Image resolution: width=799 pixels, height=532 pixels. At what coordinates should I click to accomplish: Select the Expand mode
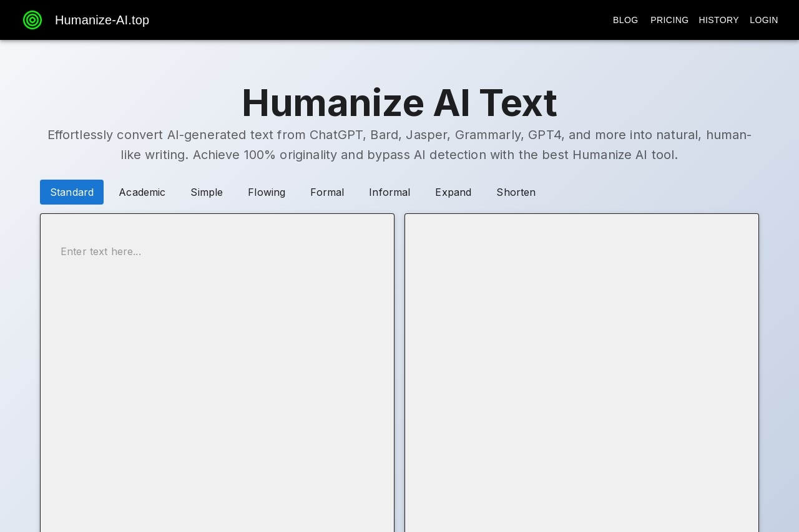[x=453, y=192]
